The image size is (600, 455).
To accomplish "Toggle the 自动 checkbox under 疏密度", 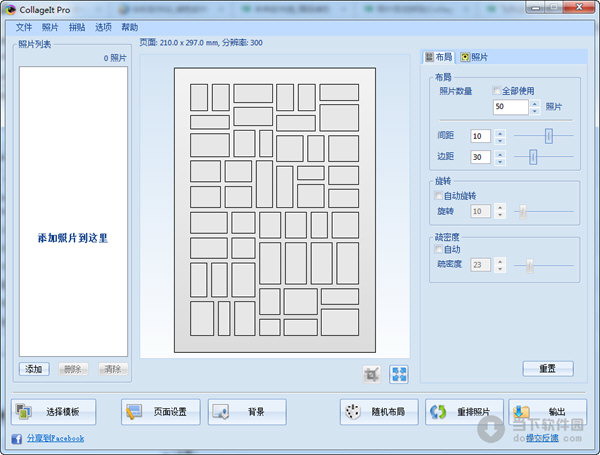I will pos(439,250).
